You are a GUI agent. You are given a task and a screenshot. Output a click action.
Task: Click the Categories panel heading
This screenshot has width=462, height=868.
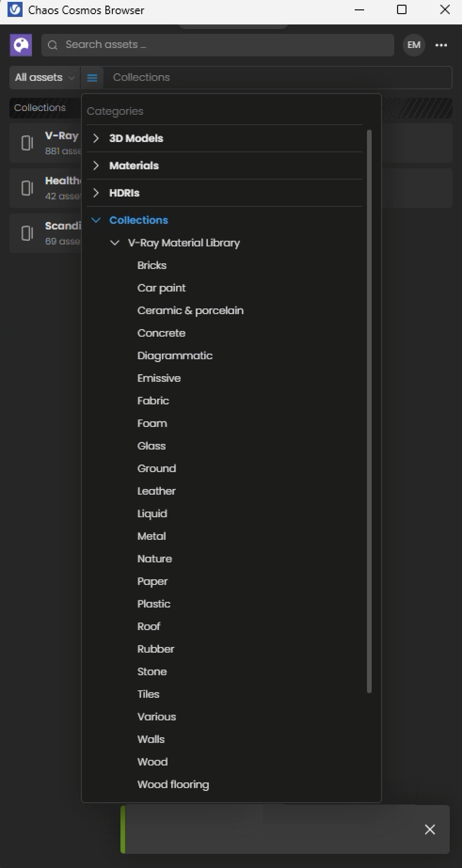tap(115, 111)
